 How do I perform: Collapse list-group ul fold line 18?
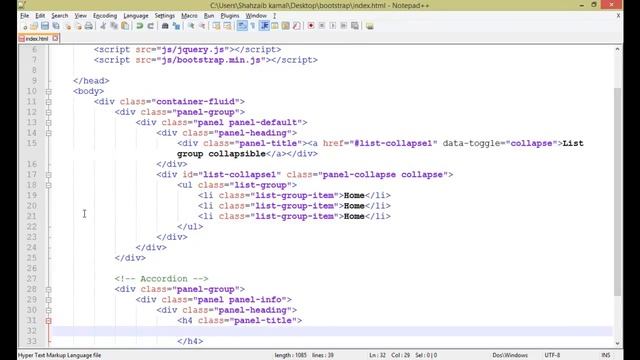[49, 185]
